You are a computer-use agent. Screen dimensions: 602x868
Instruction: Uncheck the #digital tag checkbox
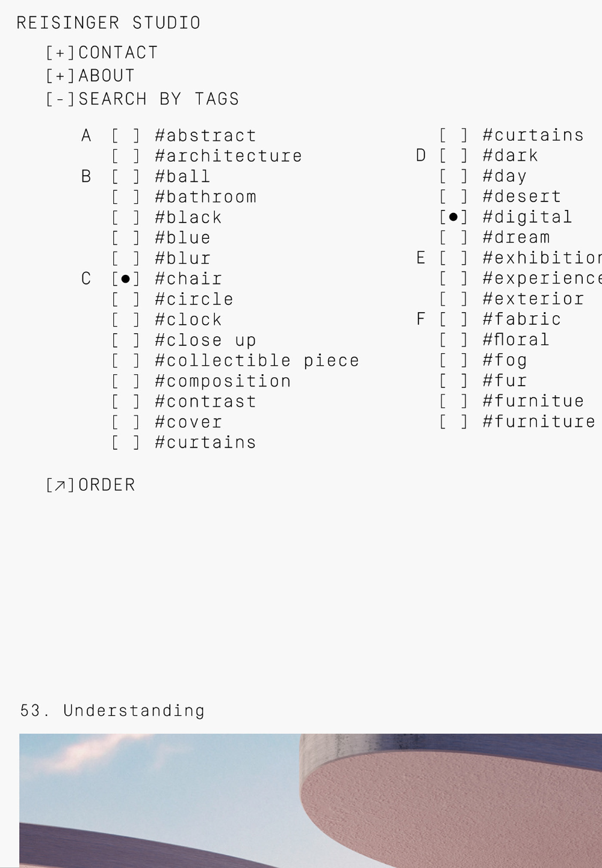[x=453, y=217]
